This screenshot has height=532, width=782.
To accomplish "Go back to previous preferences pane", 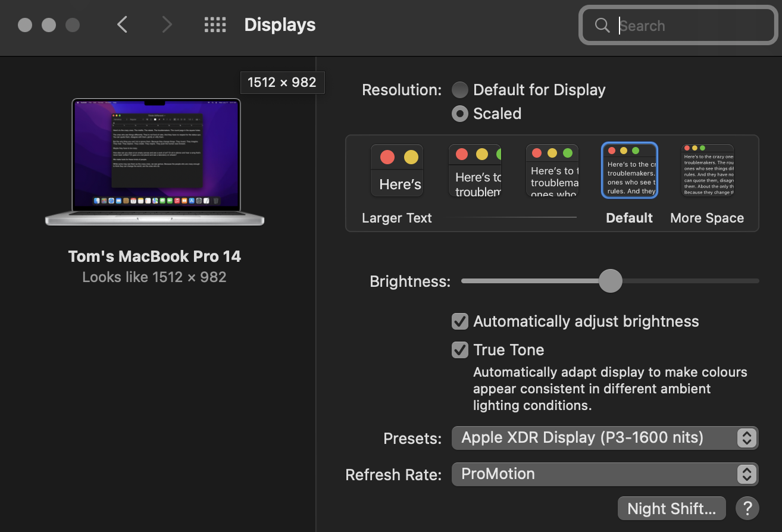I will (x=123, y=25).
